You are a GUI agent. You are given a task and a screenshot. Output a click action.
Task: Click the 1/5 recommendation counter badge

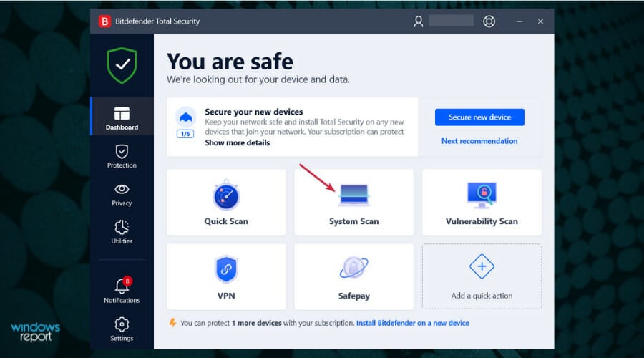185,134
